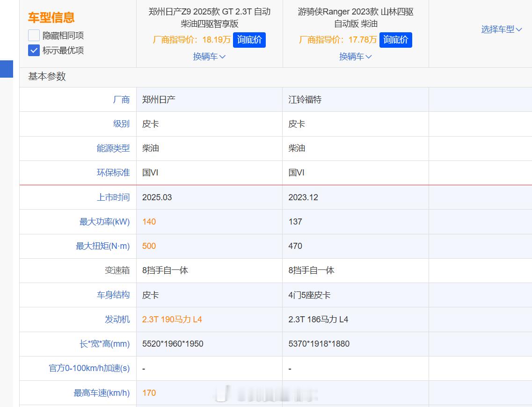532x407 pixels.
Task: Click the 发动机 parameter label
Action: click(x=117, y=320)
